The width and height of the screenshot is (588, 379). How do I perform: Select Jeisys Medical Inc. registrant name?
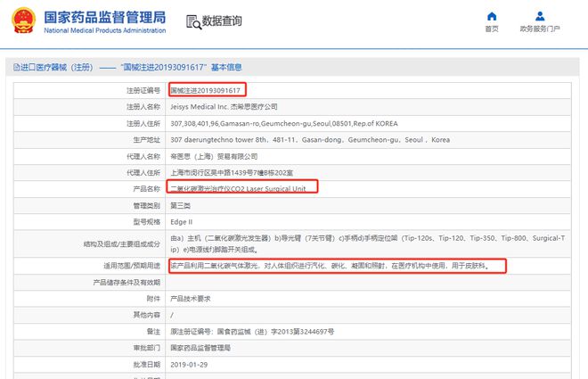[x=224, y=107]
